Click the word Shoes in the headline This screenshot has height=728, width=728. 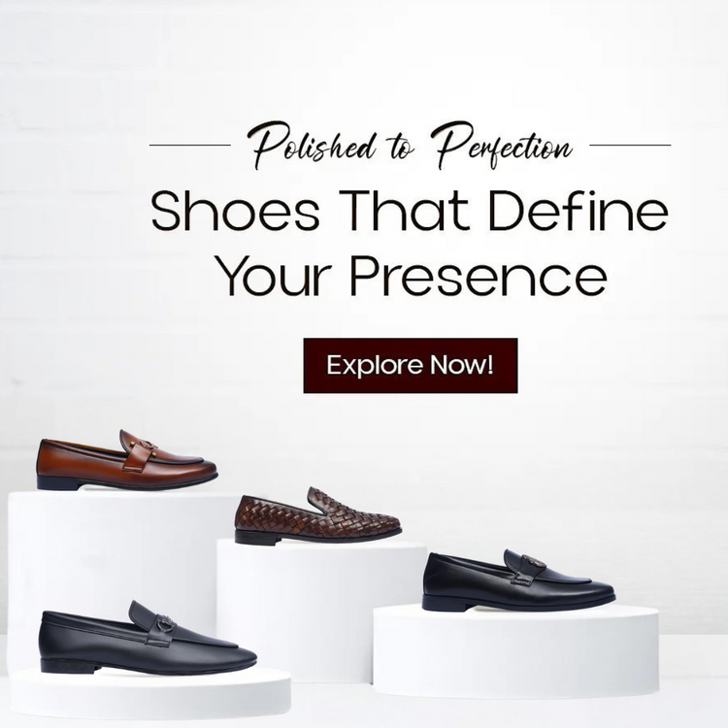(x=236, y=211)
